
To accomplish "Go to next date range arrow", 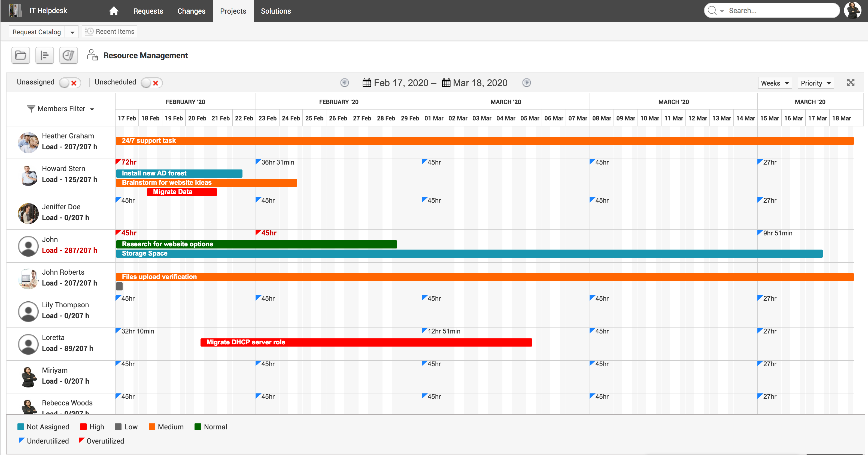I will tap(526, 83).
